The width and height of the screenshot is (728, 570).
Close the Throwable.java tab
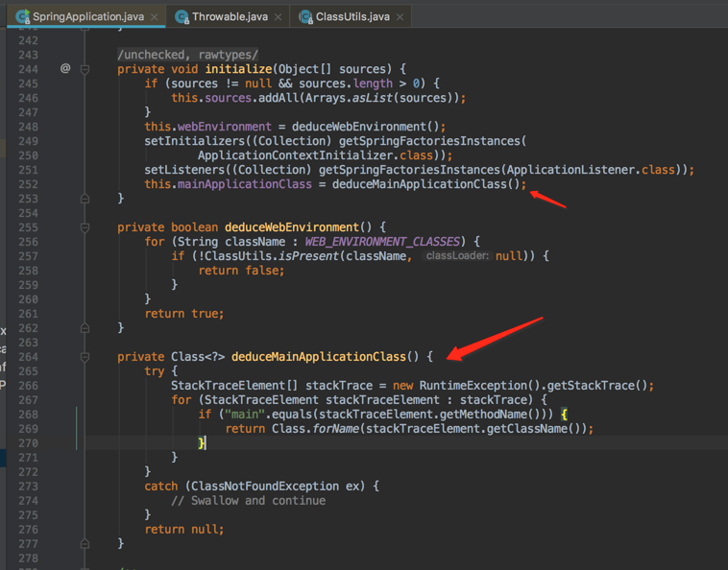(278, 17)
